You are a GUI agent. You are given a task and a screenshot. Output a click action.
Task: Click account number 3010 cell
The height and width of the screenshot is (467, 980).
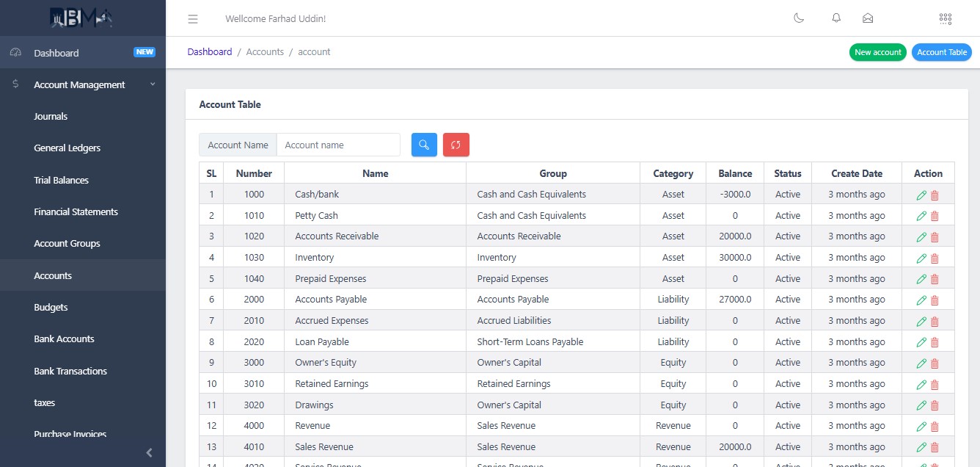point(254,383)
